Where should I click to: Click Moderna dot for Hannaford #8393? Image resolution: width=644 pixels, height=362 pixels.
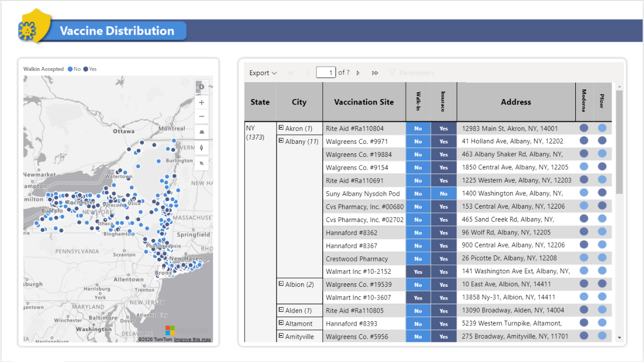tap(584, 323)
